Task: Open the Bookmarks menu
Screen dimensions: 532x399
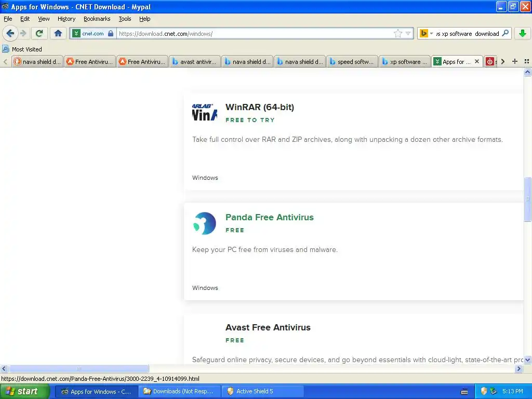Action: [97, 19]
